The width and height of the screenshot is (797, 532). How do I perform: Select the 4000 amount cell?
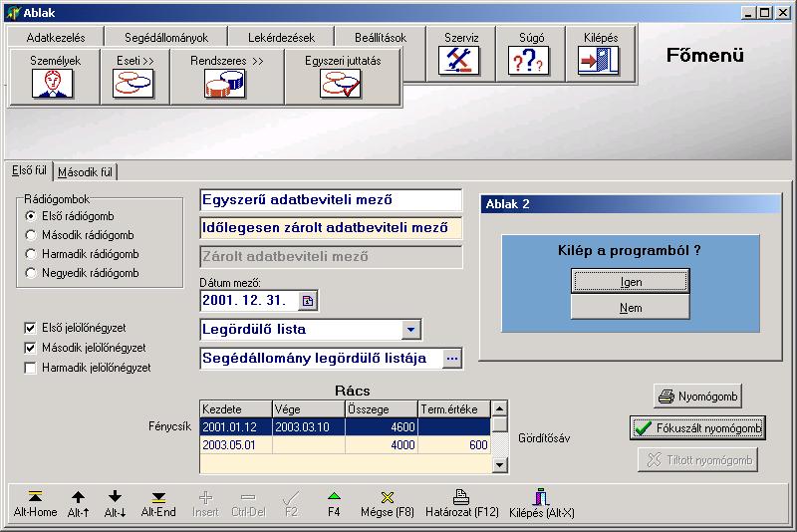pyautogui.click(x=382, y=445)
